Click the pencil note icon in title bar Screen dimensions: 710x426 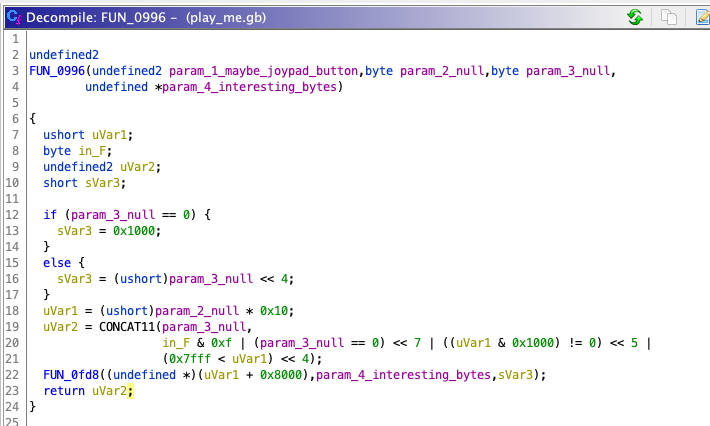(703, 17)
